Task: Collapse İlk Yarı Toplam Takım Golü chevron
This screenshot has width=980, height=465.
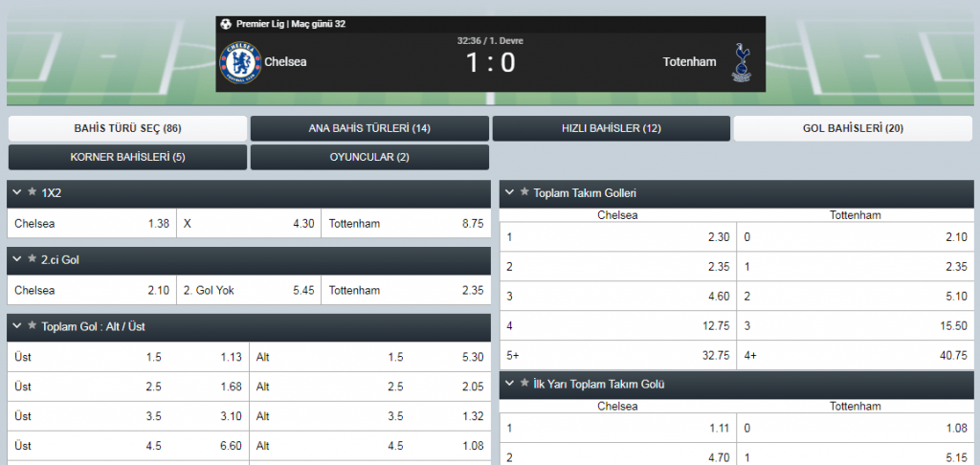Action: tap(509, 385)
